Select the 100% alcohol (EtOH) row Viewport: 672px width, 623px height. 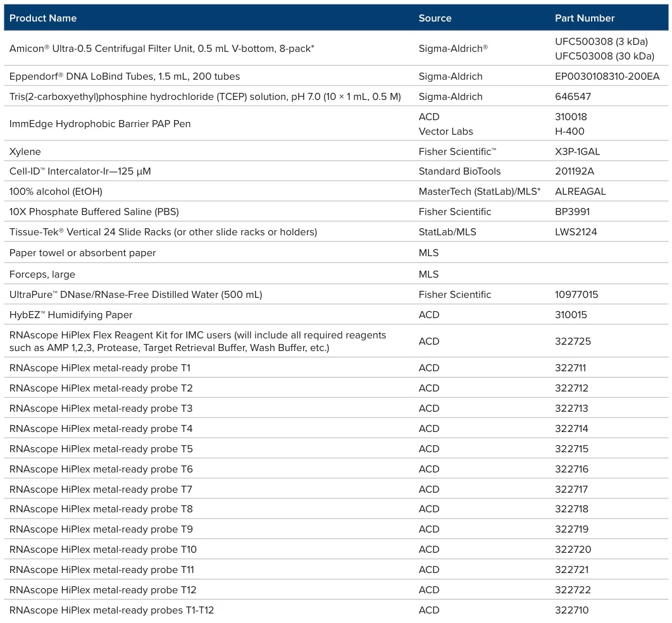click(x=336, y=191)
